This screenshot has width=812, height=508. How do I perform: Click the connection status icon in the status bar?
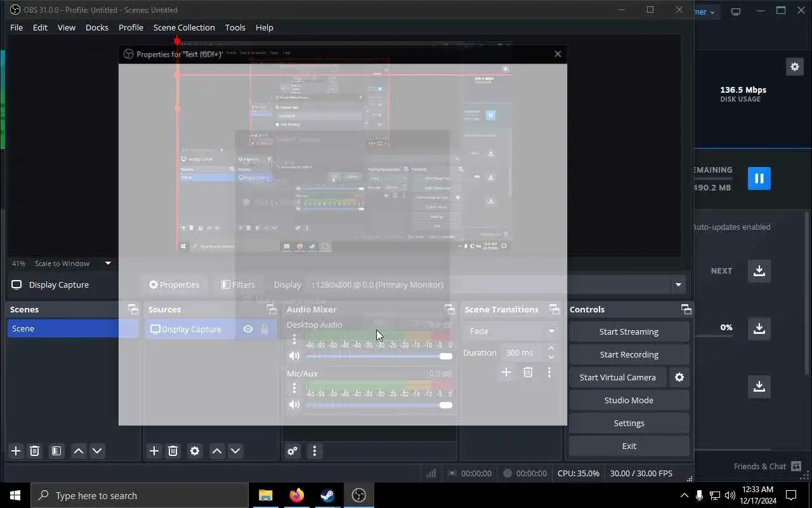(x=431, y=473)
